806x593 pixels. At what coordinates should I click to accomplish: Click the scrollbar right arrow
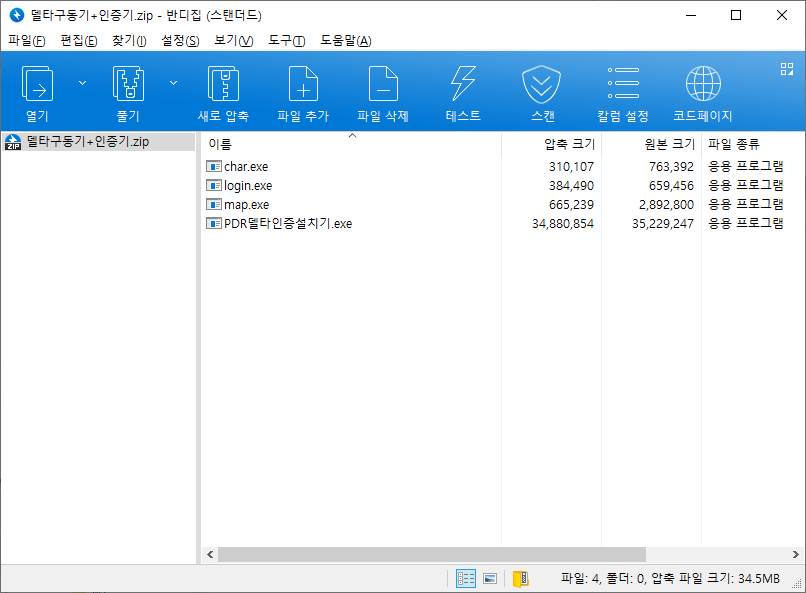tap(795, 554)
